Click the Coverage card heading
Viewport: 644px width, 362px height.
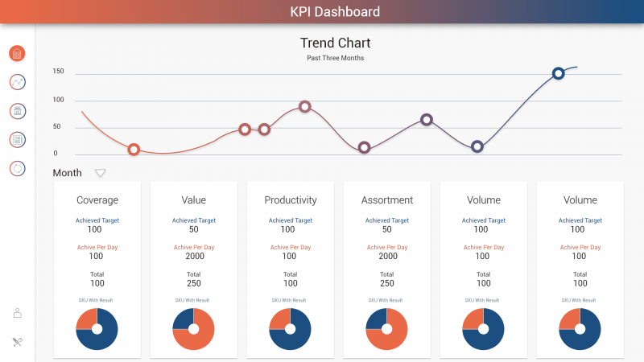coord(97,200)
